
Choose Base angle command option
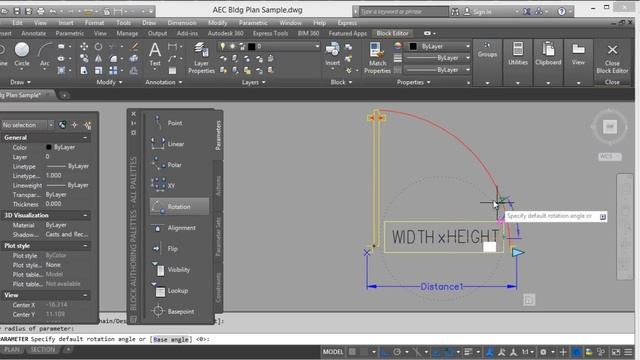(x=171, y=339)
